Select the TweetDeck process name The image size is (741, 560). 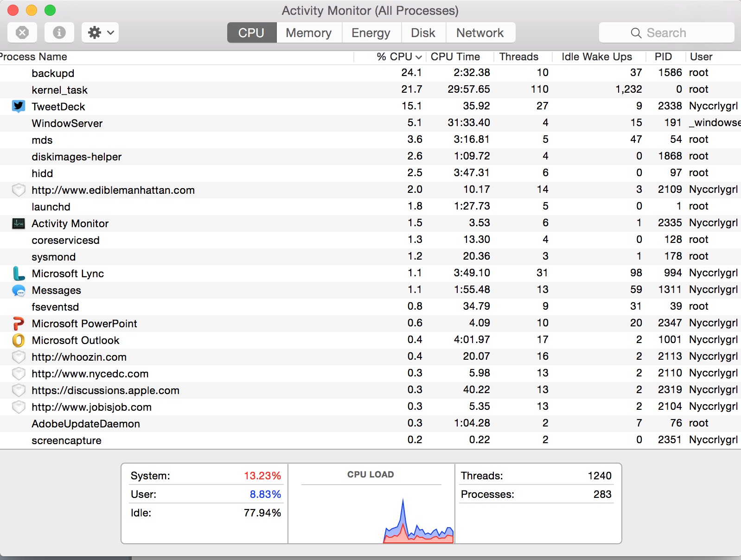coord(58,107)
